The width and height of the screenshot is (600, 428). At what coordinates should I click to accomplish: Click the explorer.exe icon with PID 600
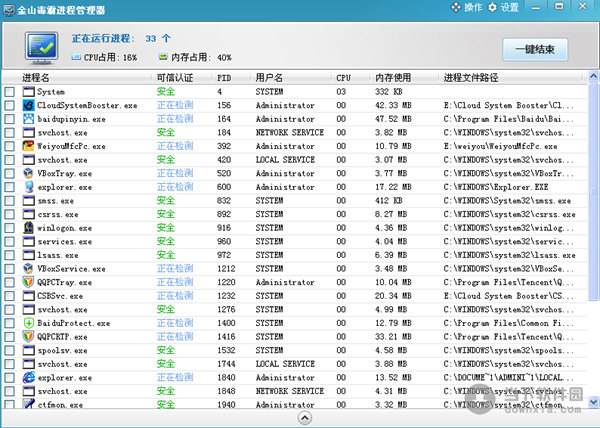coord(28,187)
